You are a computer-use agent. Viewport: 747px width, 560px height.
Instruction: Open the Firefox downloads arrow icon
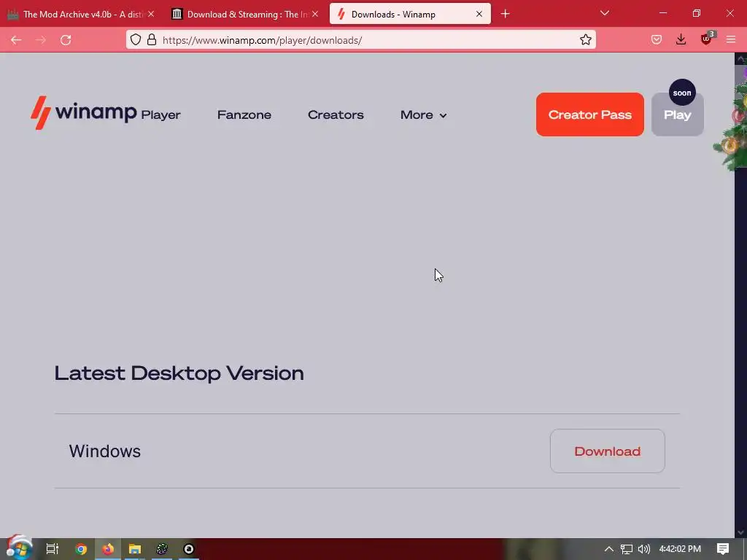tap(681, 39)
